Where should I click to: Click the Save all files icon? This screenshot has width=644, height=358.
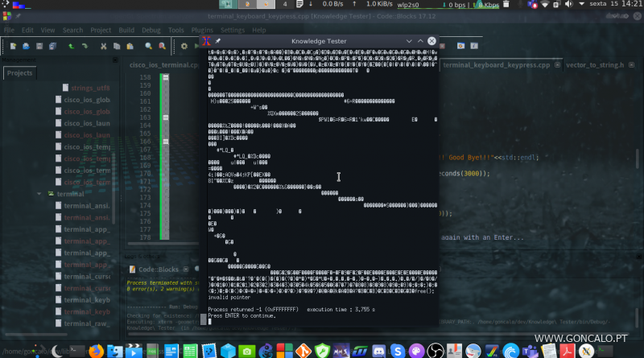click(52, 46)
